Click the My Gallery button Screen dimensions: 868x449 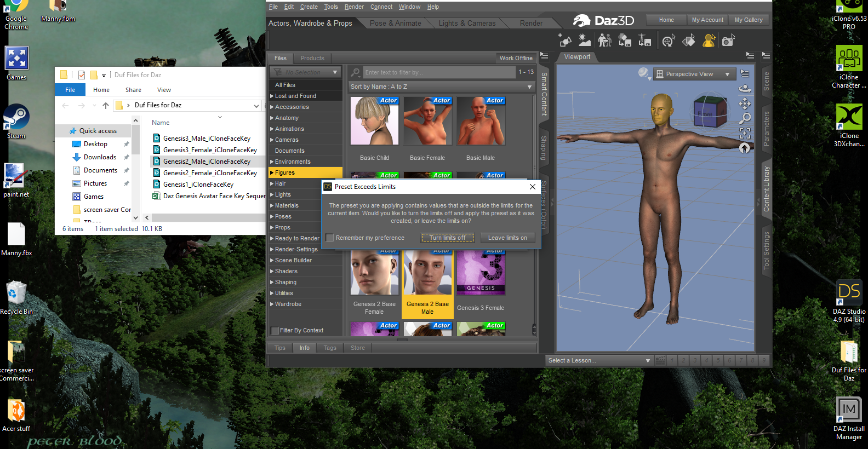[749, 20]
